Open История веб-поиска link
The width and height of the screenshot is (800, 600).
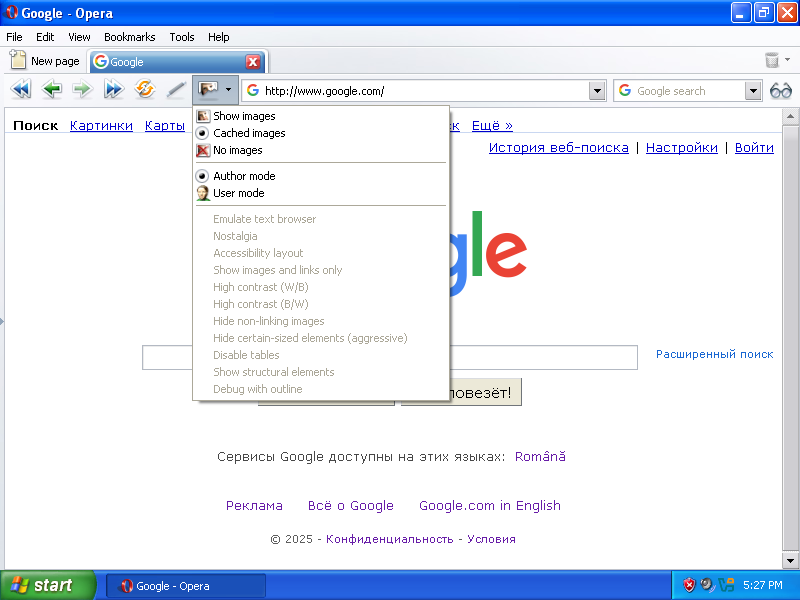pyautogui.click(x=559, y=147)
